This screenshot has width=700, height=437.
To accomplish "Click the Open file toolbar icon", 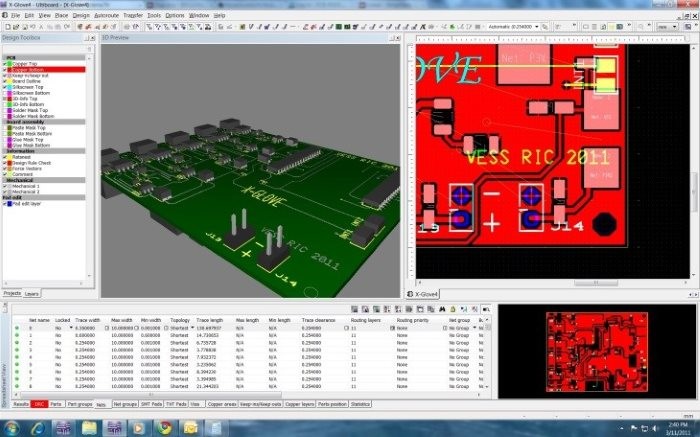I will [x=17, y=26].
